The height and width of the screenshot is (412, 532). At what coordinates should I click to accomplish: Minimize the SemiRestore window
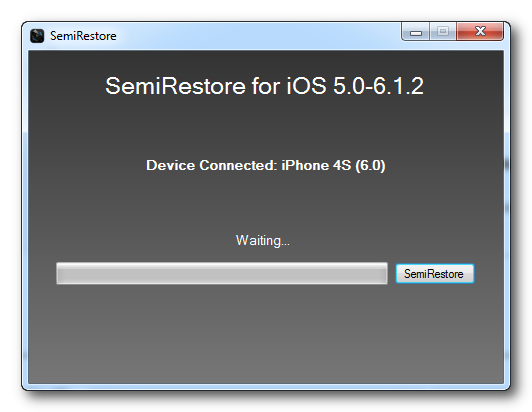415,32
